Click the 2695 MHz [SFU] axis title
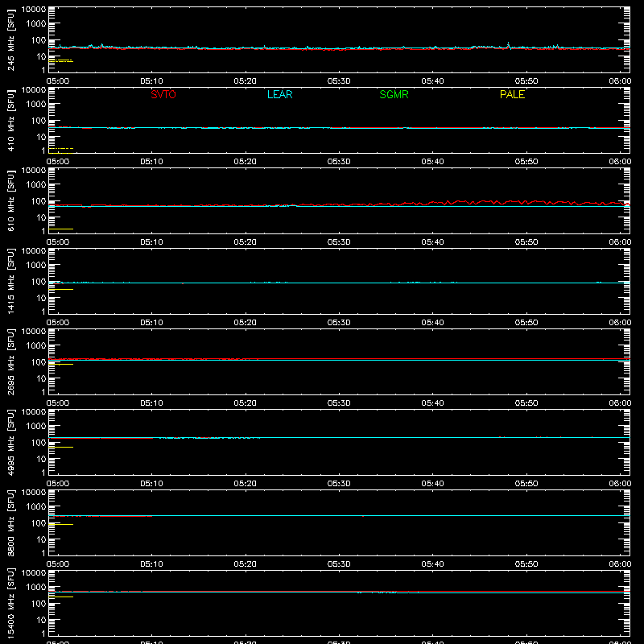This screenshot has height=644, width=644. coord(10,361)
